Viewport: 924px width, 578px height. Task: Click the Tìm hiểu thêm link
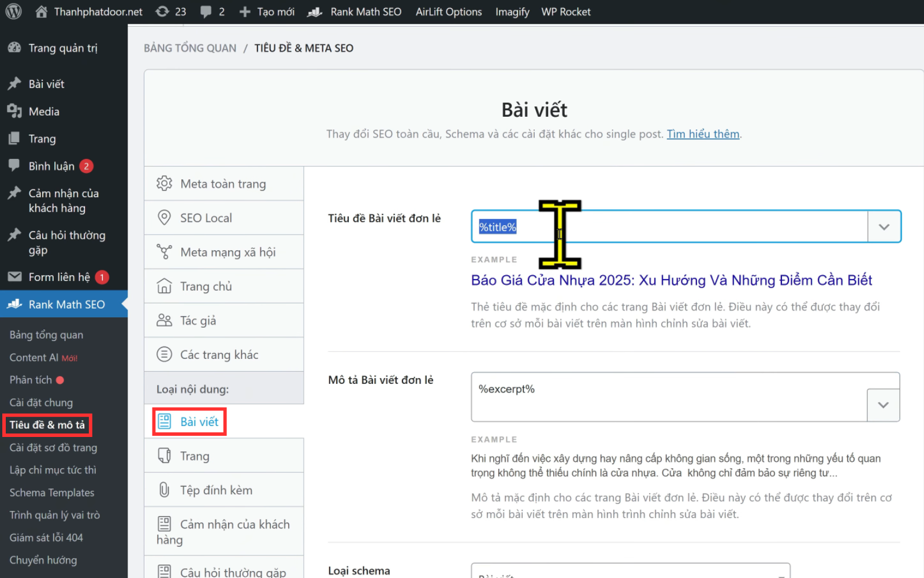click(x=703, y=134)
